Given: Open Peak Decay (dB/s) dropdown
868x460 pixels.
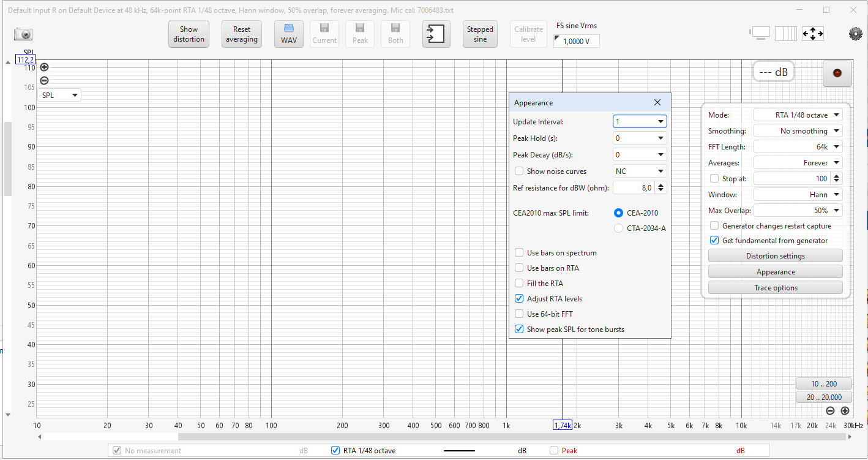Looking at the screenshot, I should 640,155.
